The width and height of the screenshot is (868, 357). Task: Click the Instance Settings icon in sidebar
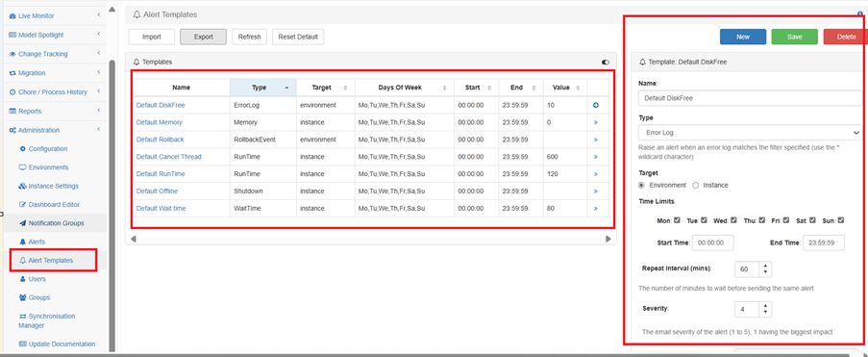[23, 187]
